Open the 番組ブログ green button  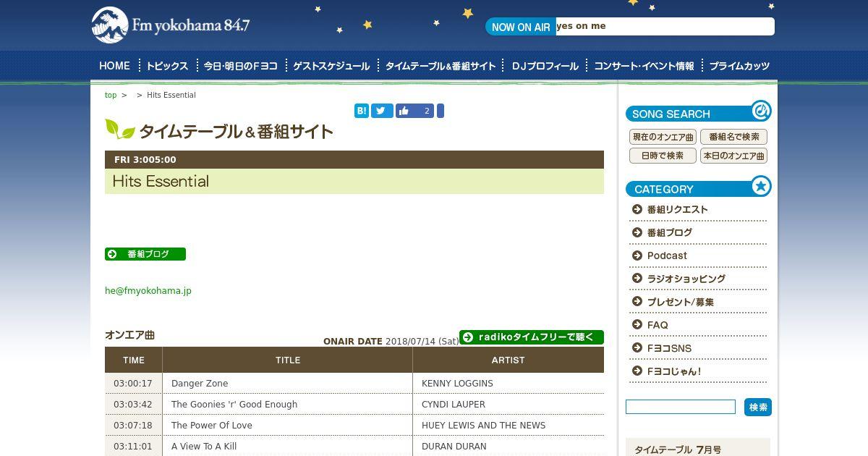pyautogui.click(x=145, y=254)
